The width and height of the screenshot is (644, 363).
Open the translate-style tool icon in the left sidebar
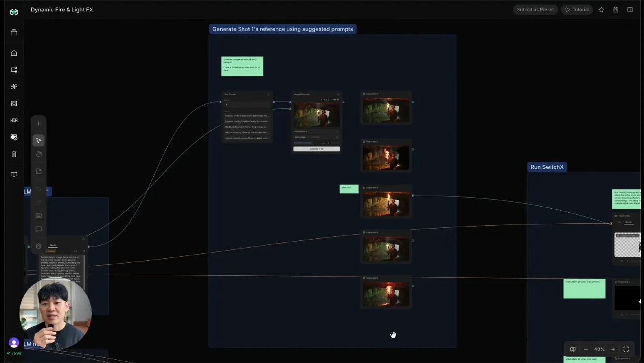click(x=14, y=86)
